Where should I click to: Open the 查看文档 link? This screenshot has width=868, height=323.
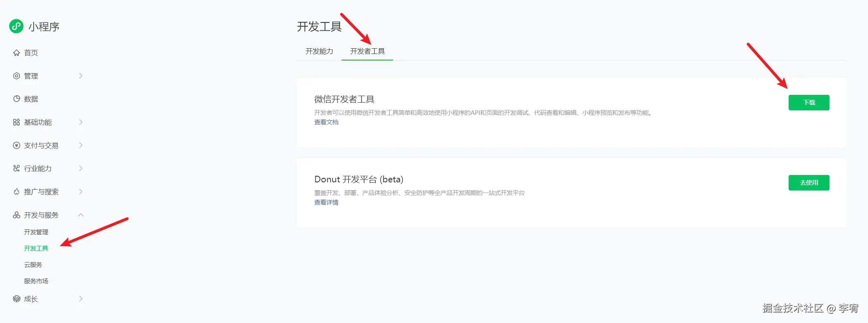coord(326,122)
